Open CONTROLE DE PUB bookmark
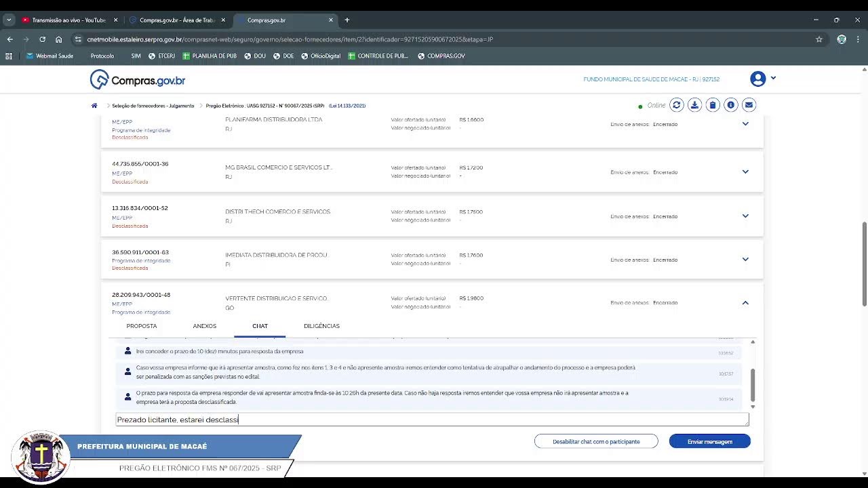Image resolution: width=868 pixels, height=488 pixels. pyautogui.click(x=378, y=56)
